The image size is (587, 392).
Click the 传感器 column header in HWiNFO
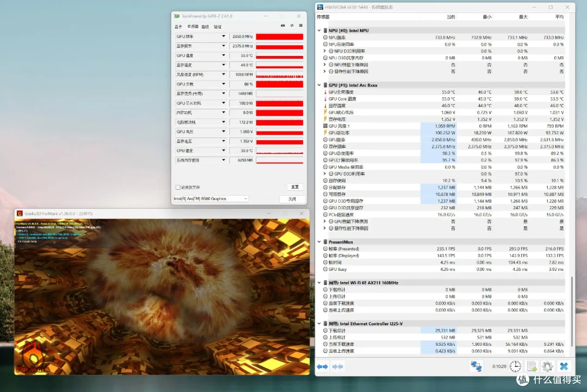(x=323, y=17)
